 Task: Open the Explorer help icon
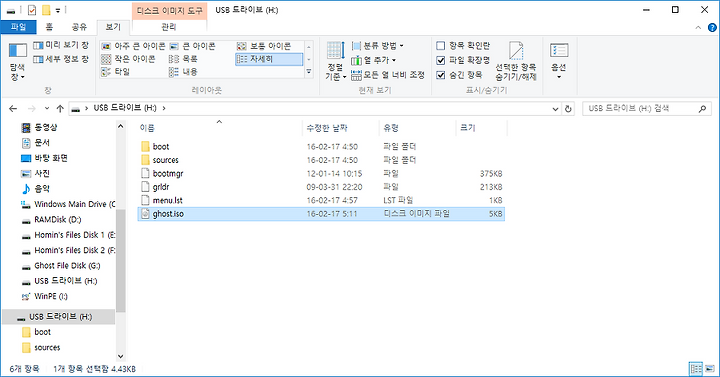coord(712,28)
